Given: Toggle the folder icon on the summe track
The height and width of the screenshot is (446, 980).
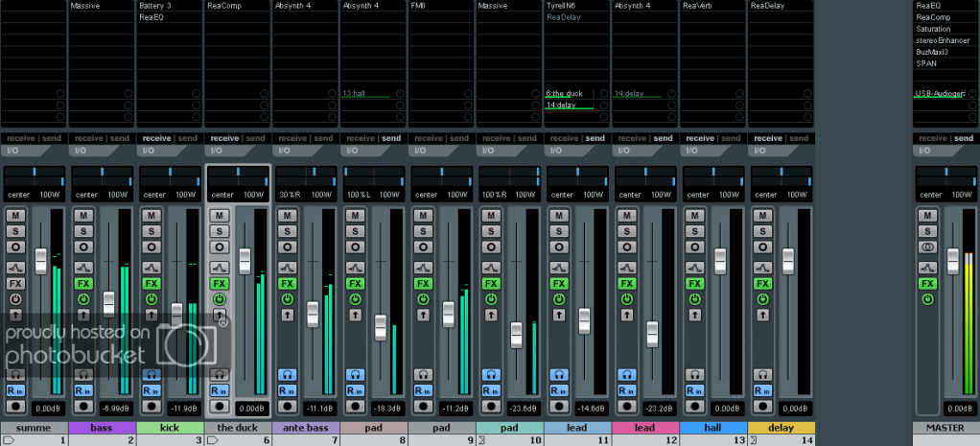Looking at the screenshot, I should click(8, 440).
